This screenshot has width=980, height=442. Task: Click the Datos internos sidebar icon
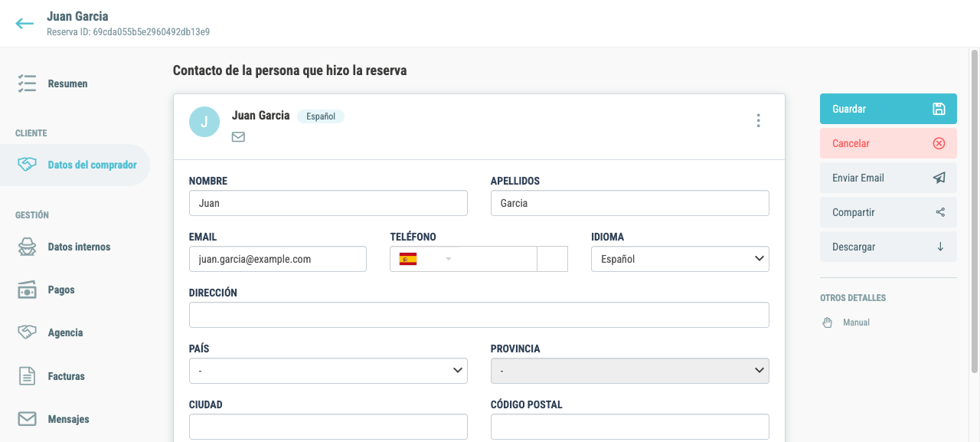coord(27,247)
